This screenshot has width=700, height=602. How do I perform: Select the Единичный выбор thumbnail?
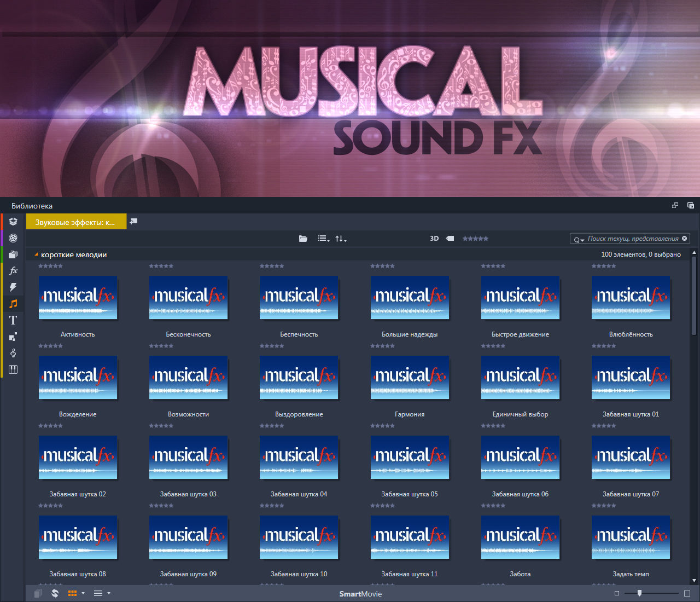[x=520, y=377]
